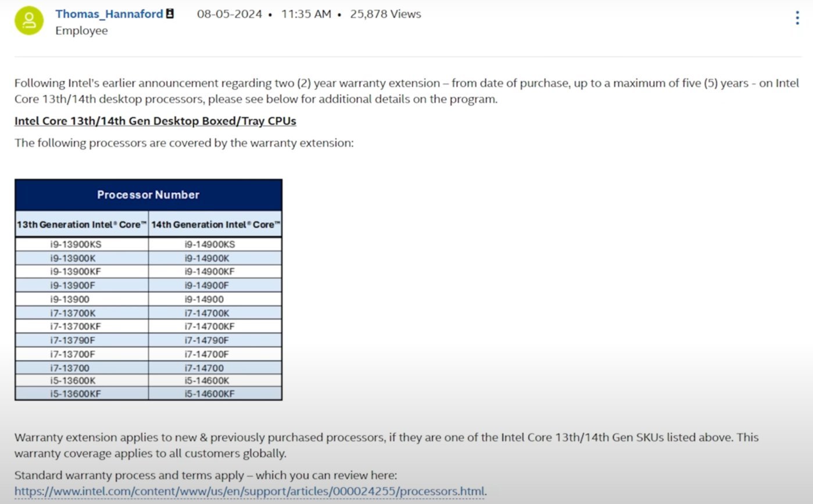Click the post date 08-05-2024
This screenshot has height=504, width=813.
click(x=230, y=14)
